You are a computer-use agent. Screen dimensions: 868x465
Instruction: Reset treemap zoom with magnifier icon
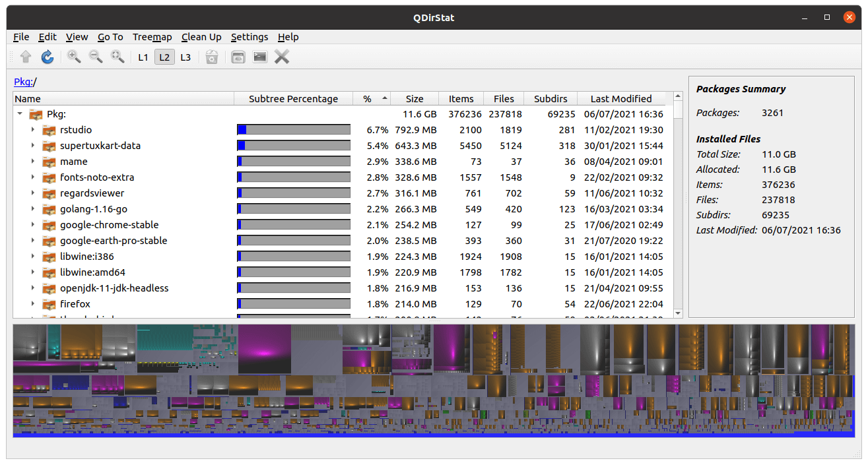coord(117,57)
